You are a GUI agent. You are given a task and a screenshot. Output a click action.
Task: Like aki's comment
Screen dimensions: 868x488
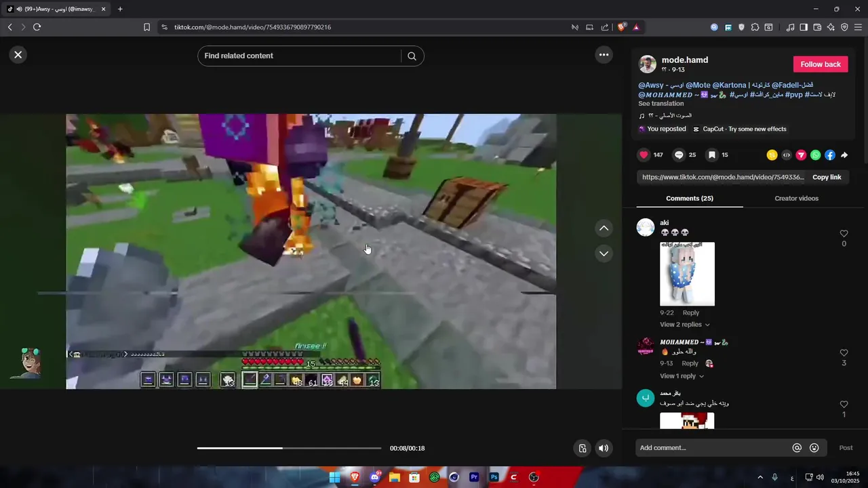click(844, 234)
